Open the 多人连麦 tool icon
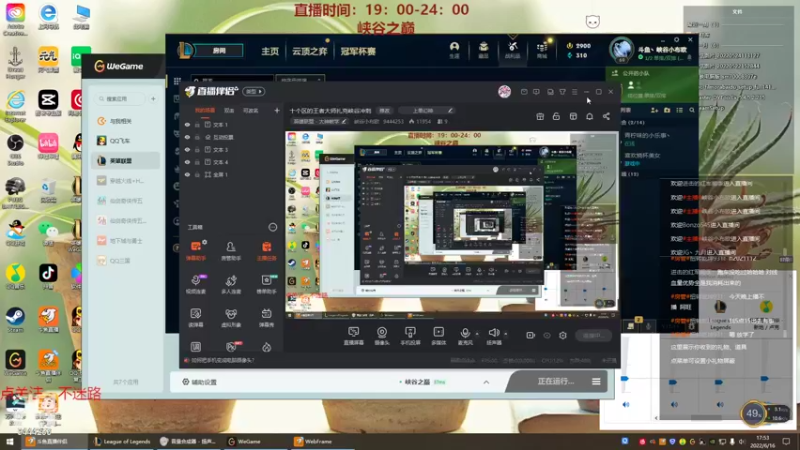Image resolution: width=800 pixels, height=450 pixels. (231, 284)
